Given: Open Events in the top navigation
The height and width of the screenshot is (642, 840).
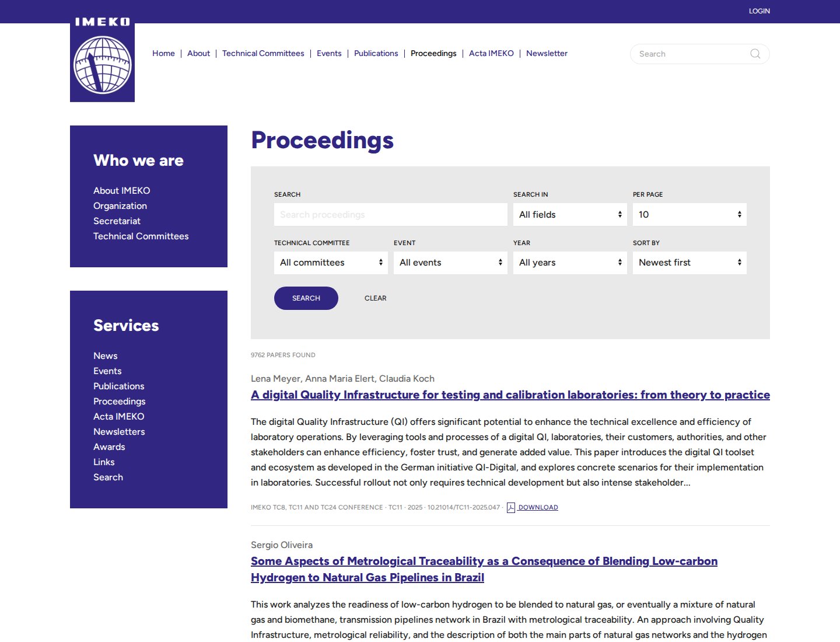Looking at the screenshot, I should (x=329, y=53).
